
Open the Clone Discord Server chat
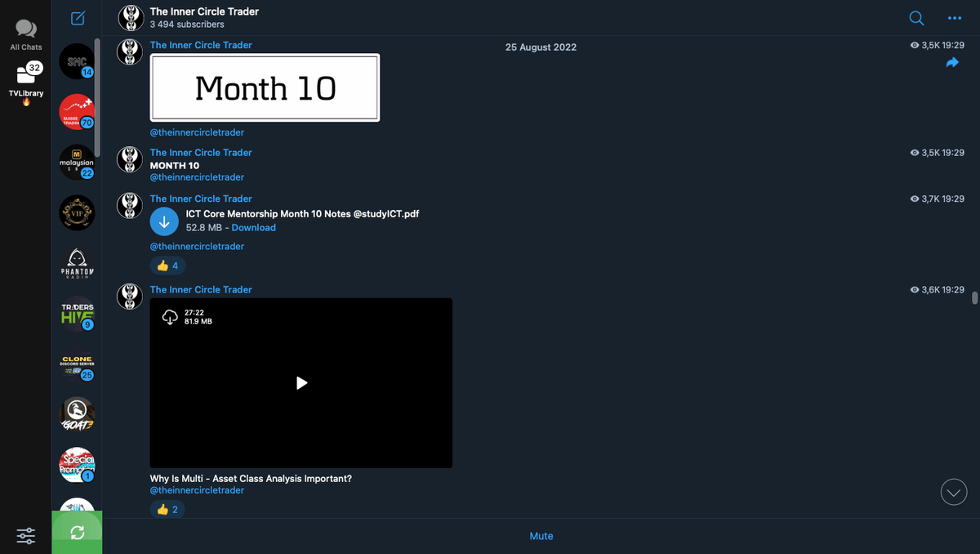point(77,365)
